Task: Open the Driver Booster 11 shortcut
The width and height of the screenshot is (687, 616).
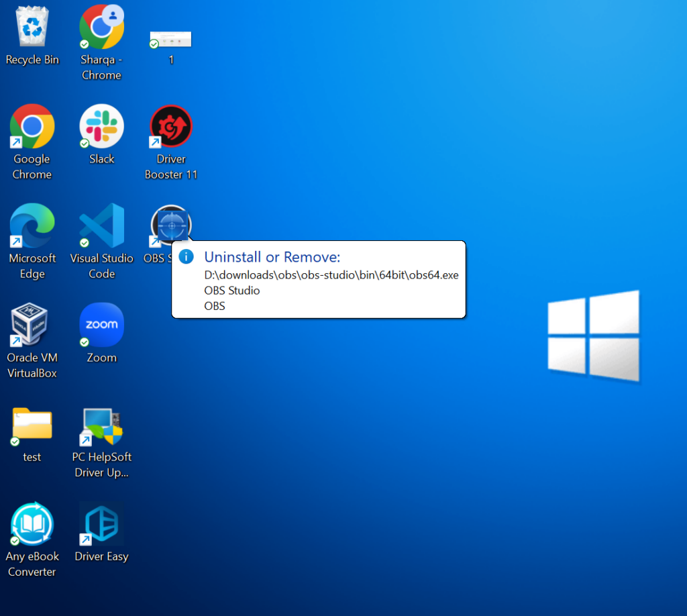Action: click(171, 126)
